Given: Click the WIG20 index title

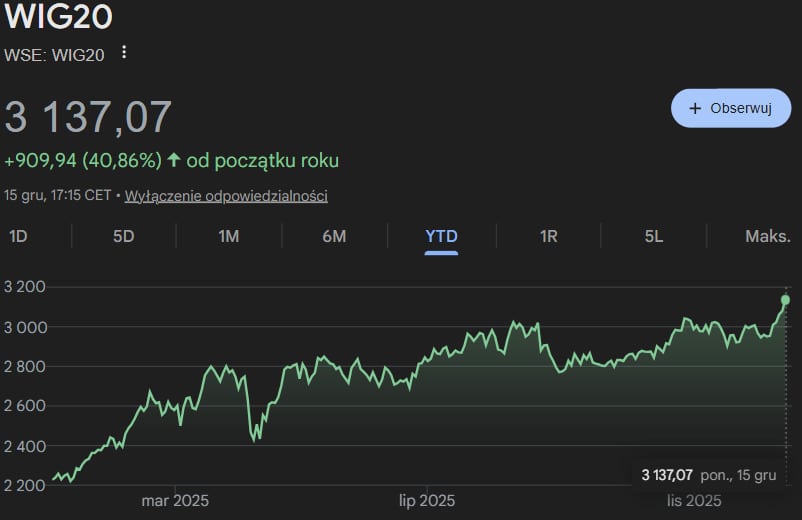Looking at the screenshot, I should click(x=59, y=17).
